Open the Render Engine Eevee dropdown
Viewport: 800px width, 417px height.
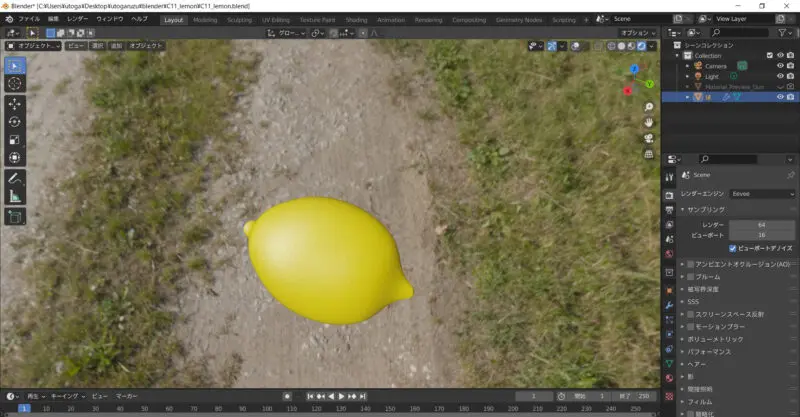click(x=762, y=194)
